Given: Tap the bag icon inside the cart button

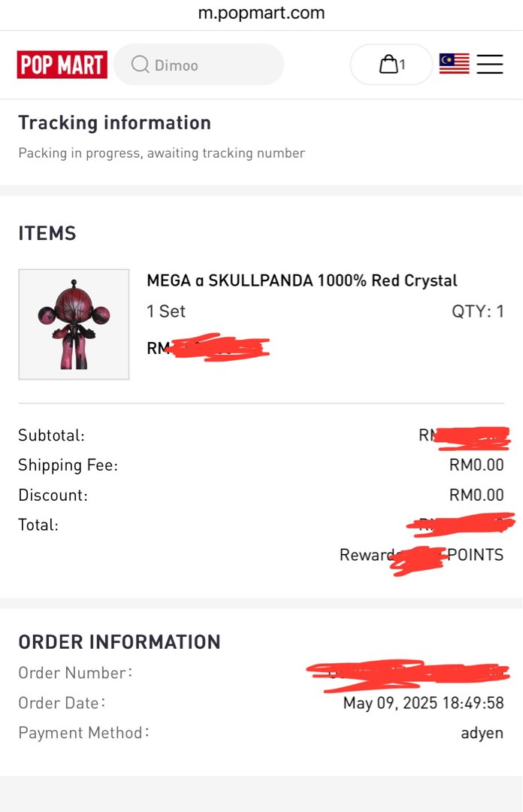Looking at the screenshot, I should [x=387, y=65].
